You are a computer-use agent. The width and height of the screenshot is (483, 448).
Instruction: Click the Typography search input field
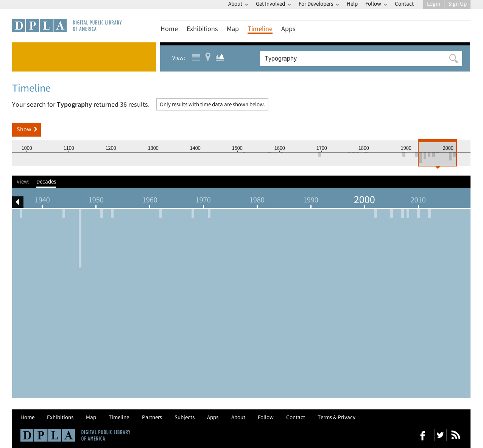[x=352, y=59]
